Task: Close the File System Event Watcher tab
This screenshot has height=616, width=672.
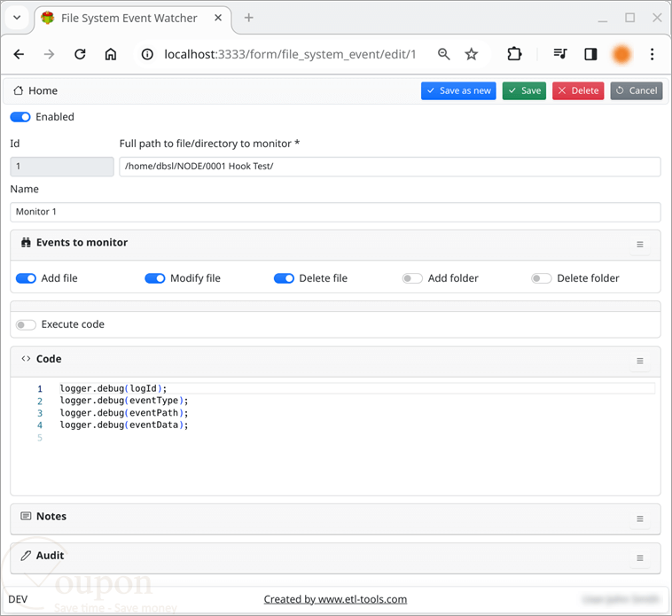Action: click(218, 18)
